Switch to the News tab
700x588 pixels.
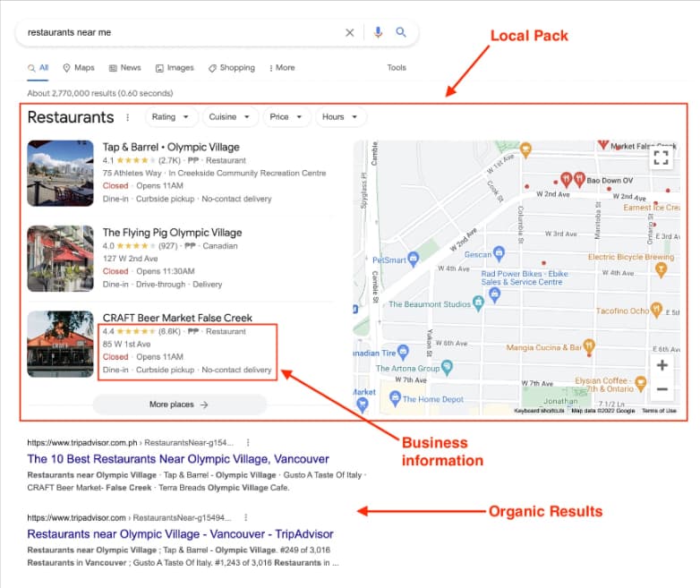[x=125, y=68]
